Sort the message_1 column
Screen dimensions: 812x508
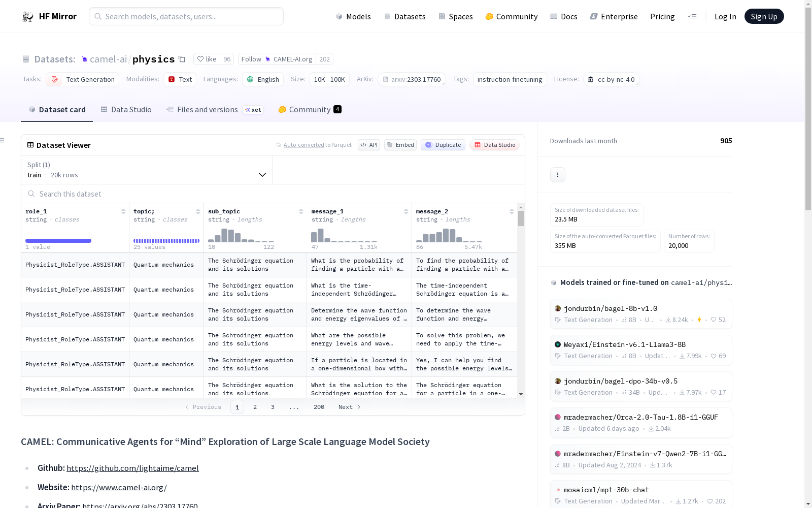click(x=406, y=211)
